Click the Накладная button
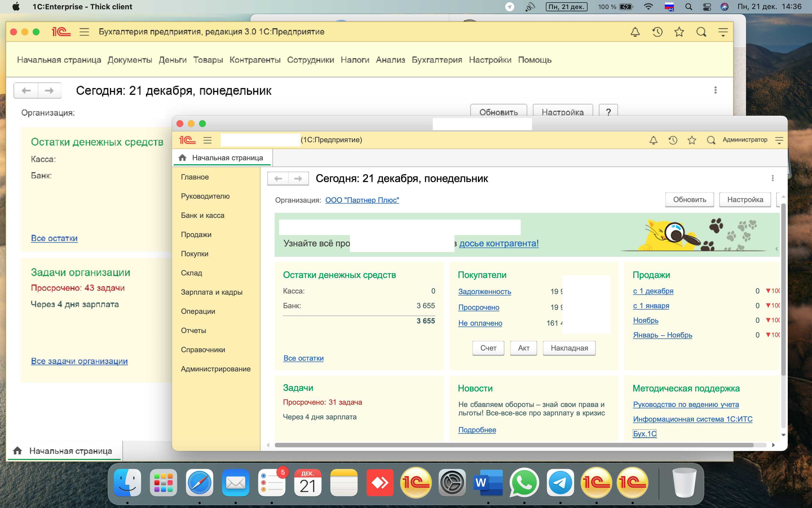The height and width of the screenshot is (508, 812). click(x=569, y=348)
